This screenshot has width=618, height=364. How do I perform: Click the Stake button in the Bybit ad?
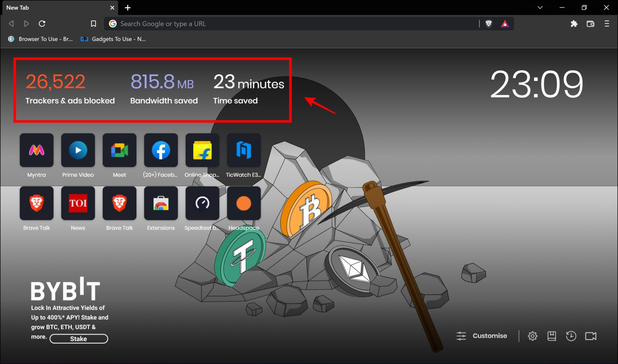coord(78,339)
